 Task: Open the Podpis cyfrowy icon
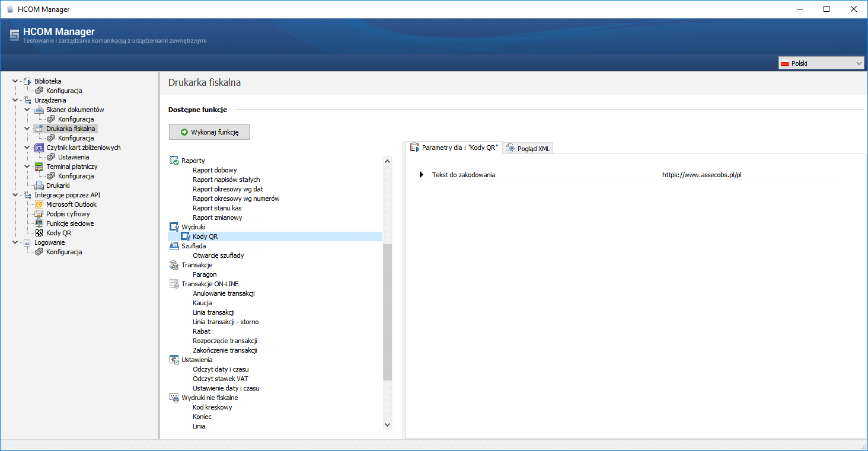[x=39, y=214]
